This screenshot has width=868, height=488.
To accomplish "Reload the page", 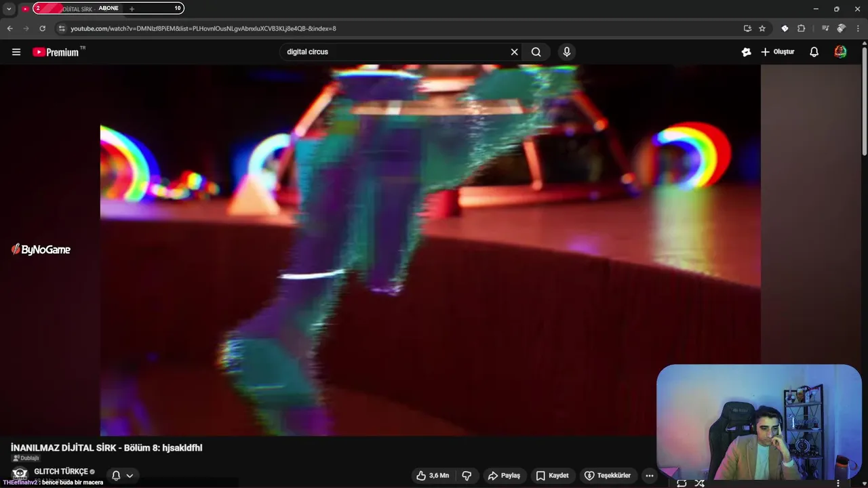I will point(42,28).
